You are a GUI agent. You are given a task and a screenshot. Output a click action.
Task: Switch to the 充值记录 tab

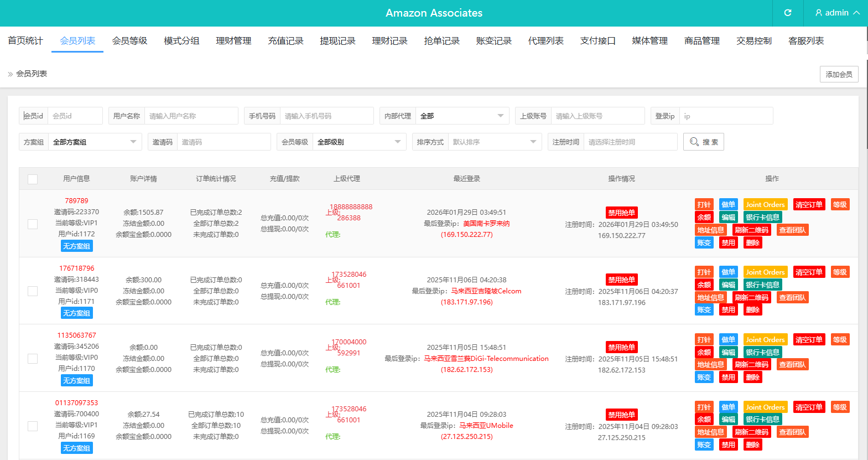point(285,41)
